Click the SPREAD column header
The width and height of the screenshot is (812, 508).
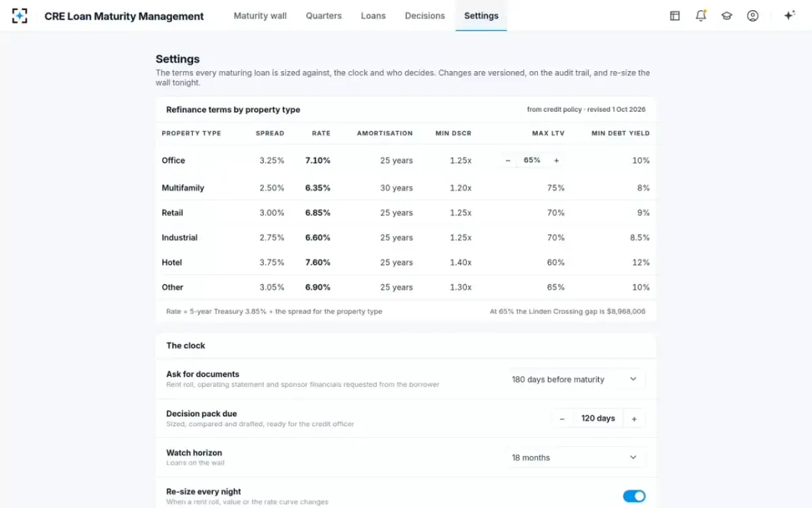pos(270,133)
